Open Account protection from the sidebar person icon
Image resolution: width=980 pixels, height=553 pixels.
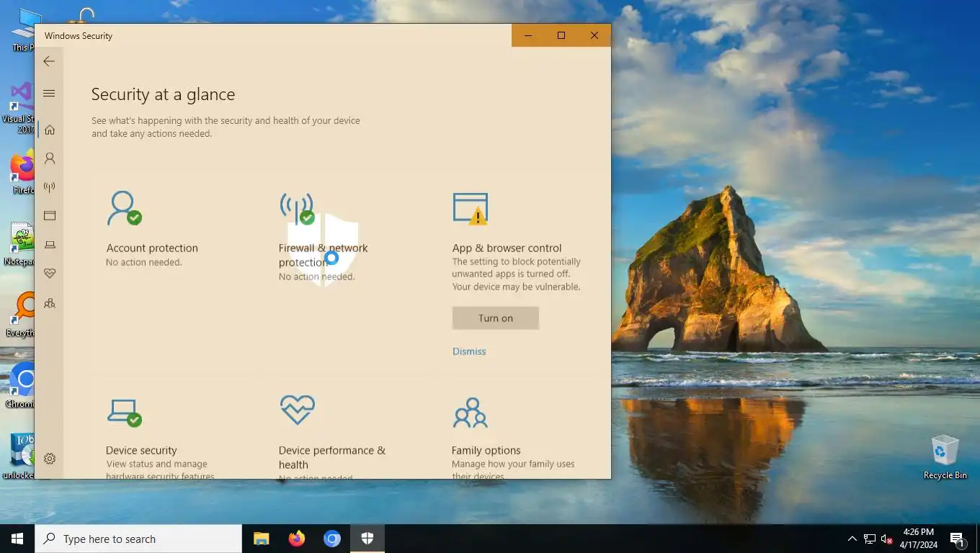tap(49, 158)
